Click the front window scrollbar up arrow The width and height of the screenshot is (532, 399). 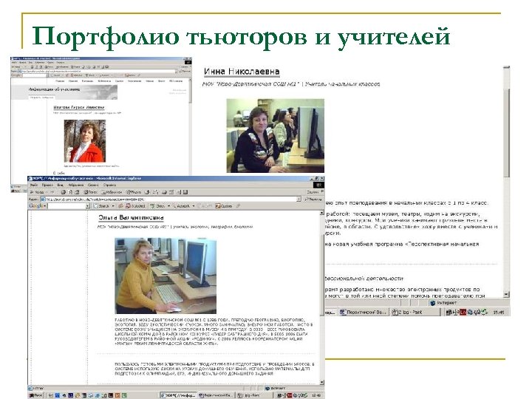pos(321,213)
